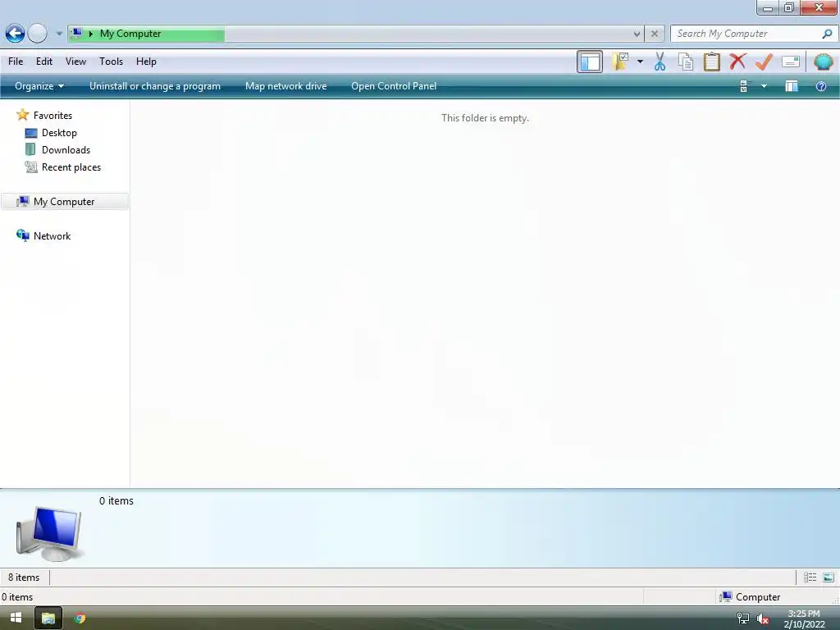Select My Computer in the sidebar

pos(64,202)
